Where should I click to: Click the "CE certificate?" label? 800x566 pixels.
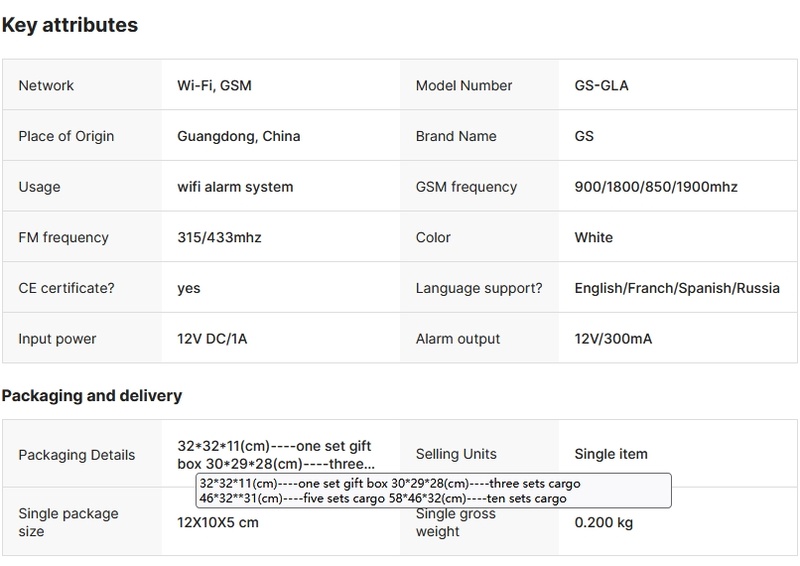point(66,288)
